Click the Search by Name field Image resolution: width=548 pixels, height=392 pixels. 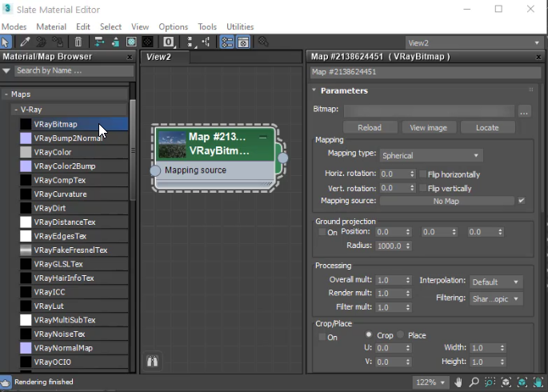(x=74, y=70)
